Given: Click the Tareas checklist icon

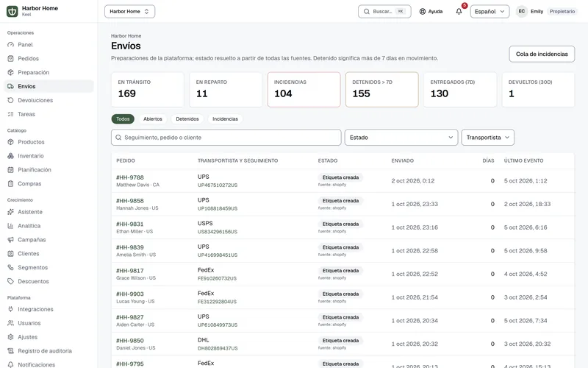Looking at the screenshot, I should [10, 114].
